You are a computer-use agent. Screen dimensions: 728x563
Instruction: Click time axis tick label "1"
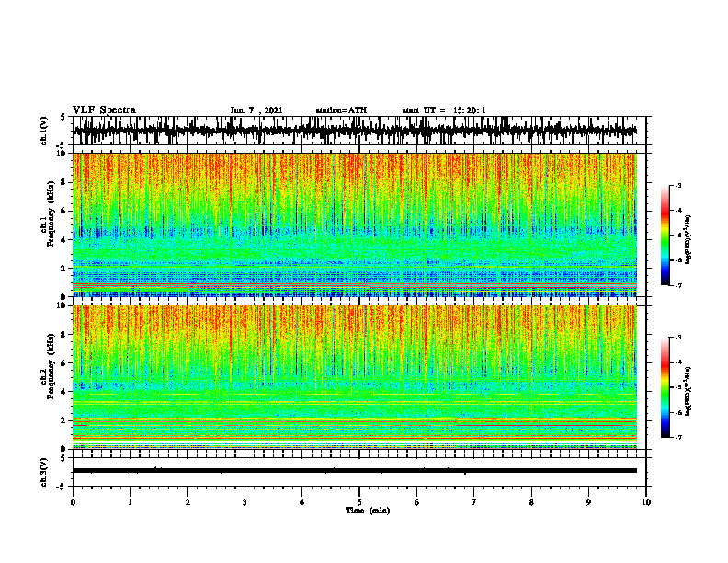click(130, 502)
